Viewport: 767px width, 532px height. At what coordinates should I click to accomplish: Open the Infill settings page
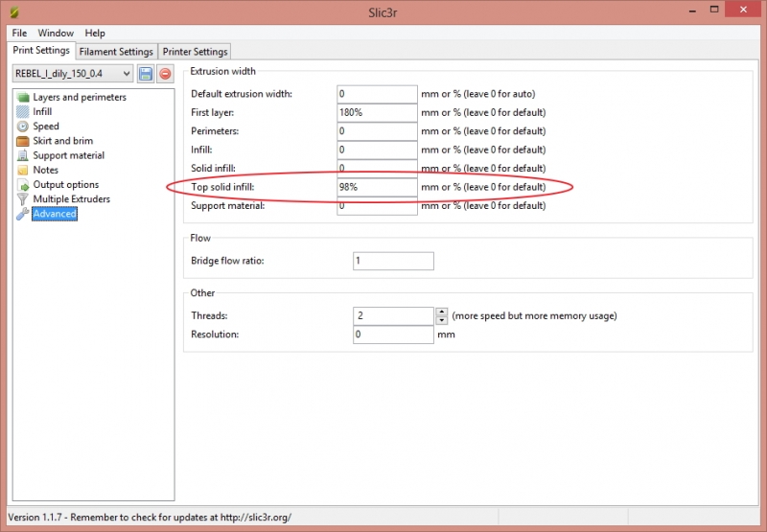[42, 112]
